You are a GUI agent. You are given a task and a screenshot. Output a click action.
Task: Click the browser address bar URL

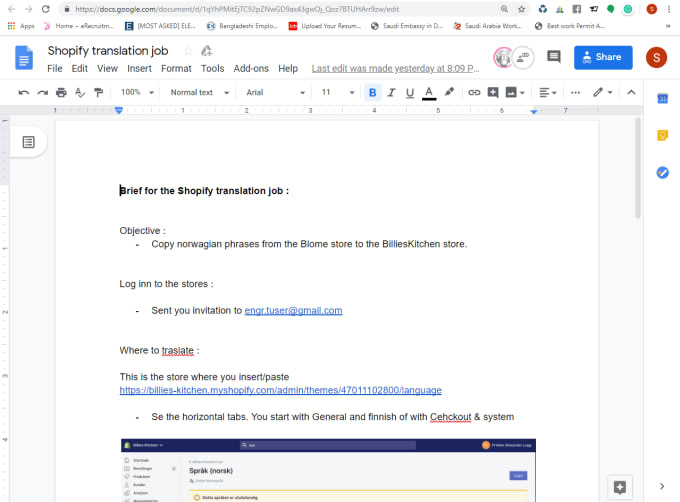pyautogui.click(x=237, y=9)
